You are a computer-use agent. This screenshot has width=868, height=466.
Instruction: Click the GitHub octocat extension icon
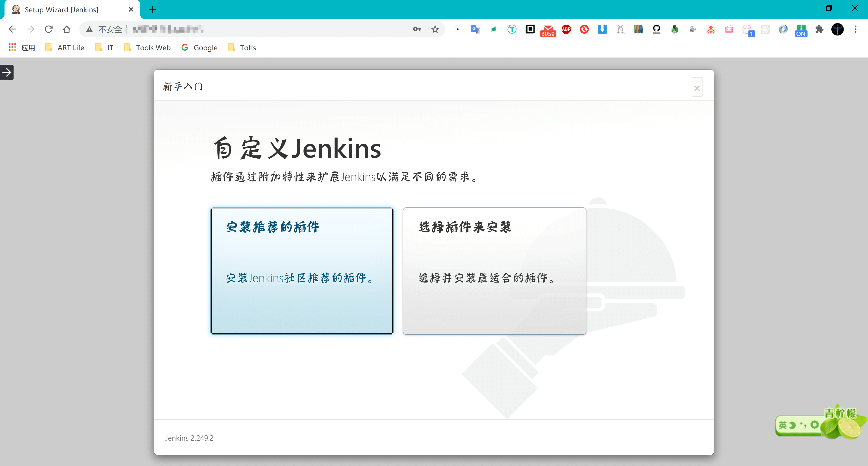pyautogui.click(x=656, y=29)
